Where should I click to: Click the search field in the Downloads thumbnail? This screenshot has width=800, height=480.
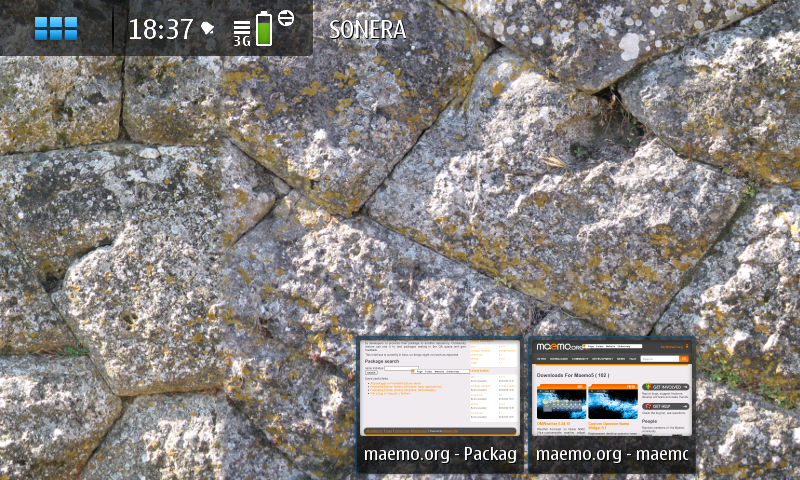(660, 358)
